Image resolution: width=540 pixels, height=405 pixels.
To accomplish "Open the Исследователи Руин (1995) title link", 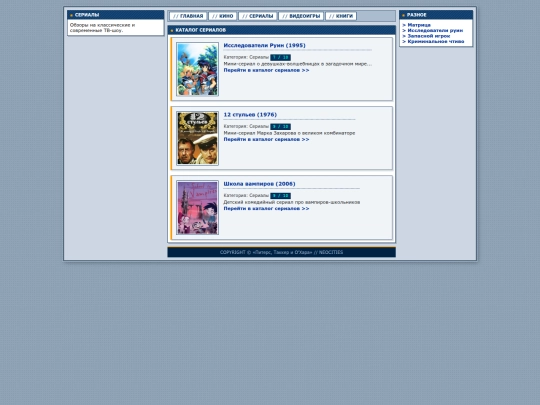I will pos(264,45).
